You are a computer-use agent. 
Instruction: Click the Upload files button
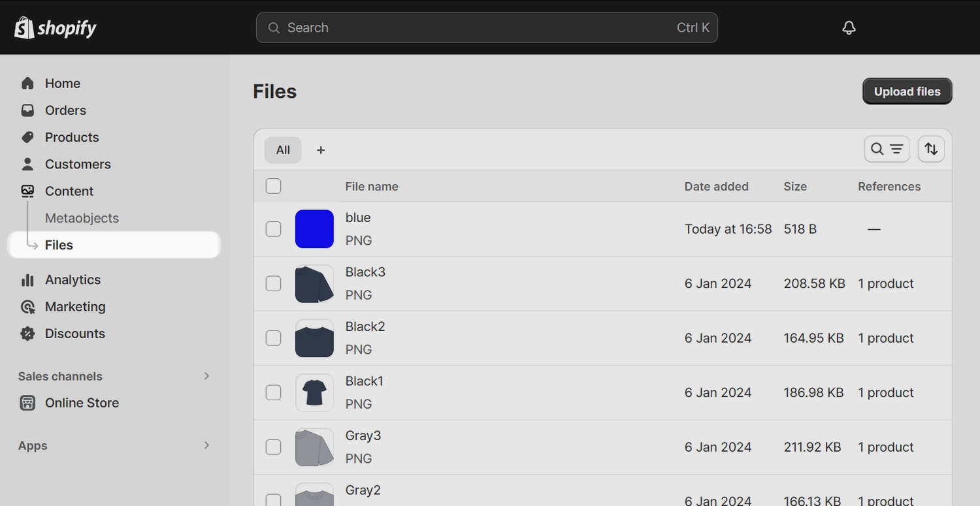click(x=907, y=91)
